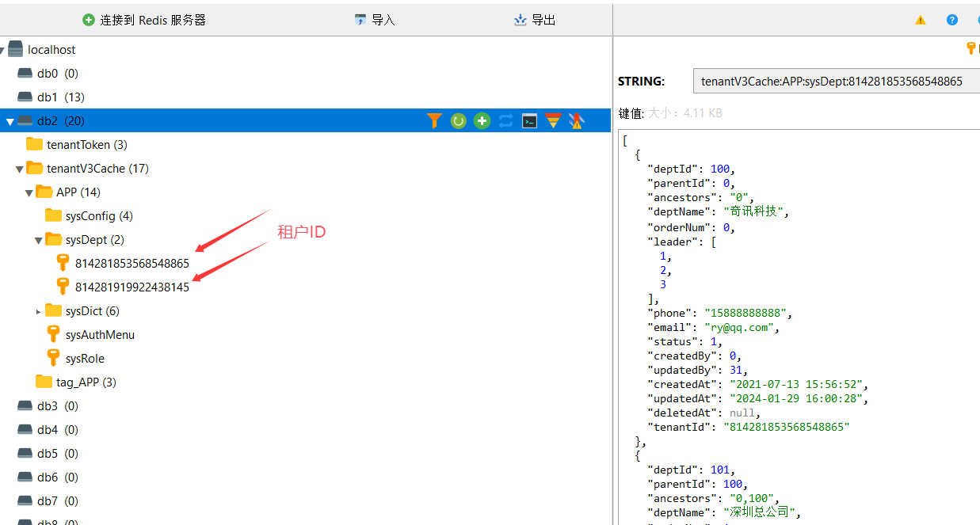
Task: Click the orange filter funnel on db2
Action: pos(434,120)
